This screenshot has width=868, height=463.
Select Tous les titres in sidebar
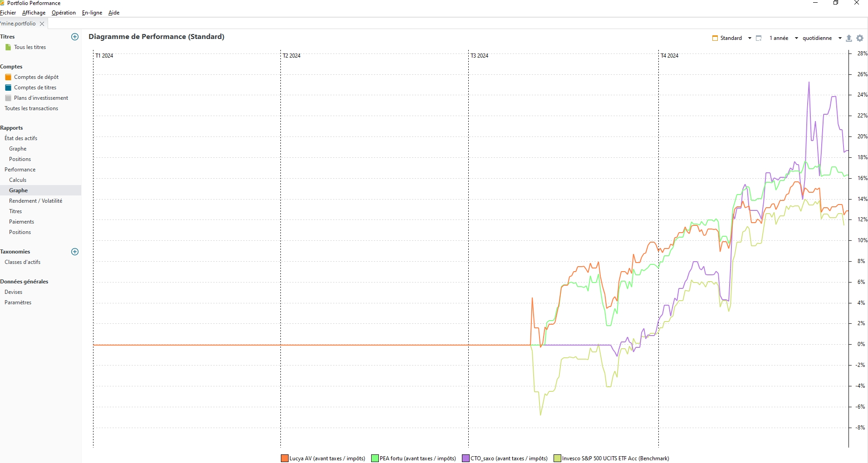pyautogui.click(x=30, y=47)
